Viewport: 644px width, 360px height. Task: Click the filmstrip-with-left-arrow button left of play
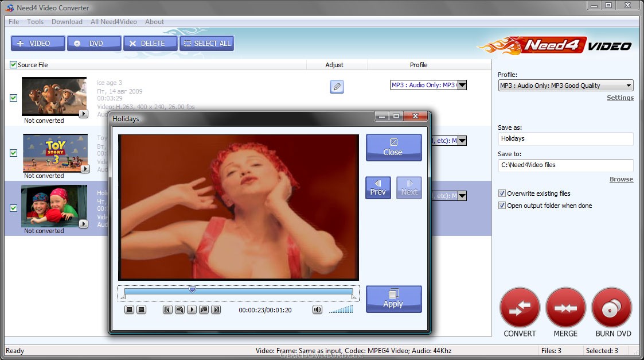[179, 309]
